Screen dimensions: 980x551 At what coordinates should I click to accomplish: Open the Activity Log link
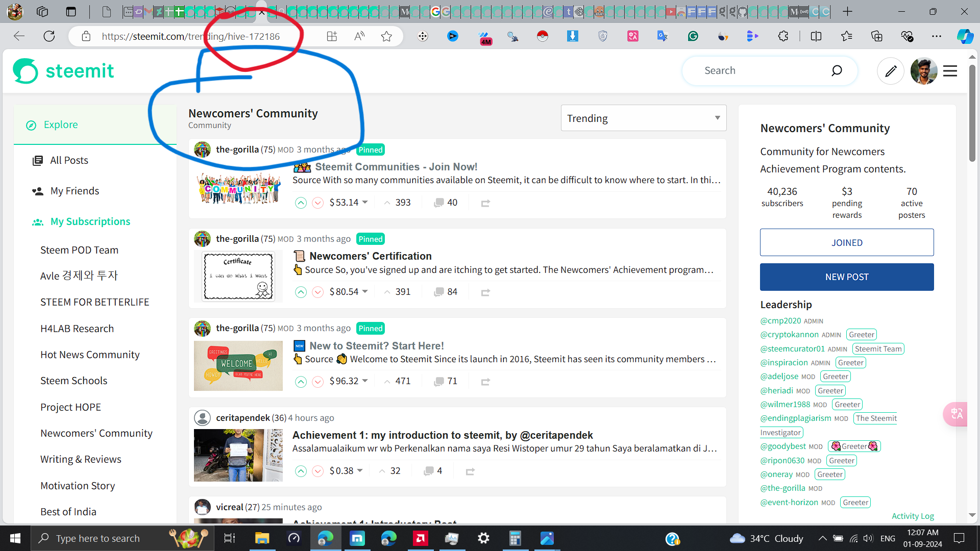click(x=913, y=516)
